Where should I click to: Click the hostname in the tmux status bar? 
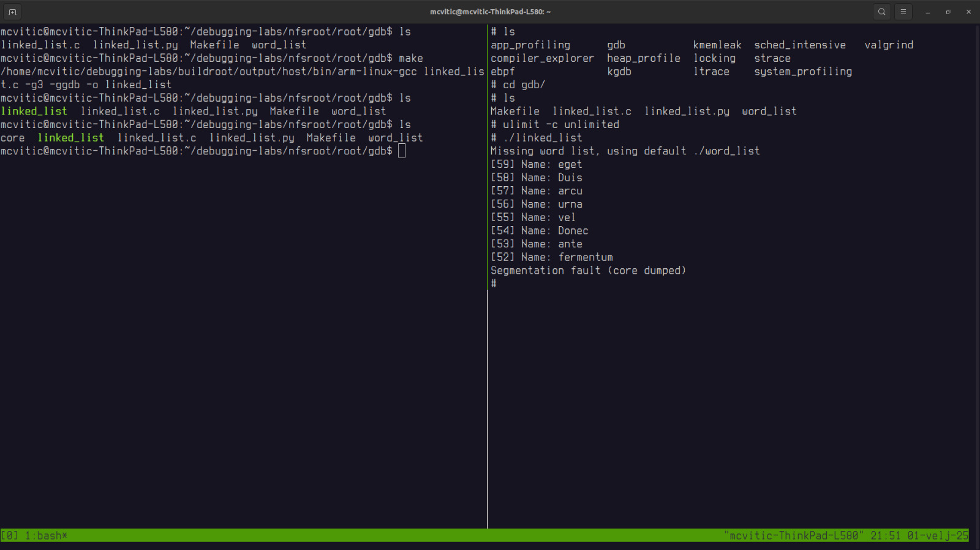click(x=793, y=536)
